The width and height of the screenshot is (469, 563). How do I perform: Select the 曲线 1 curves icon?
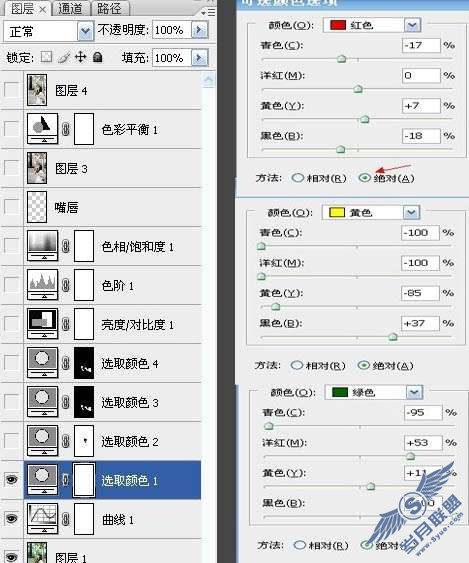tap(42, 519)
